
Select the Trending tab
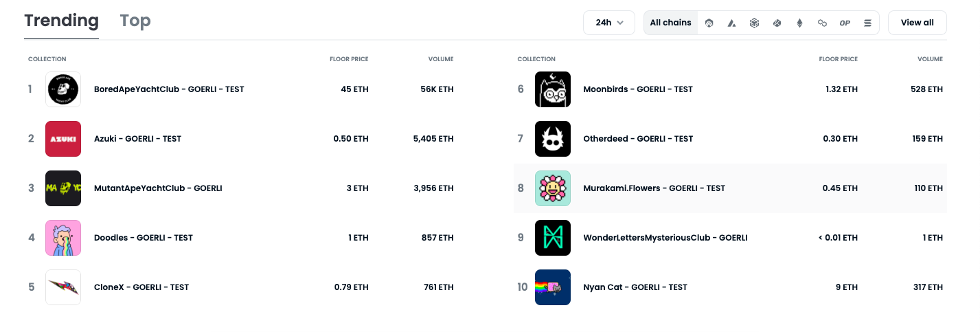[61, 21]
